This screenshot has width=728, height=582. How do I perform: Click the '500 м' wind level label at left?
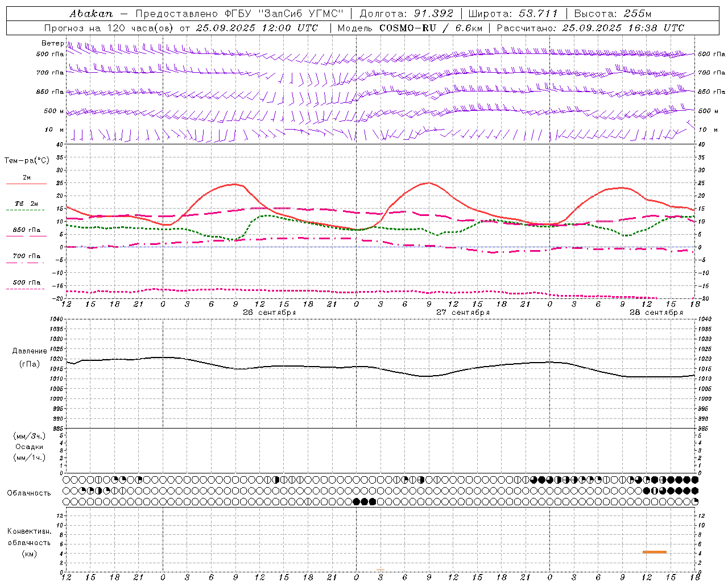54,111
